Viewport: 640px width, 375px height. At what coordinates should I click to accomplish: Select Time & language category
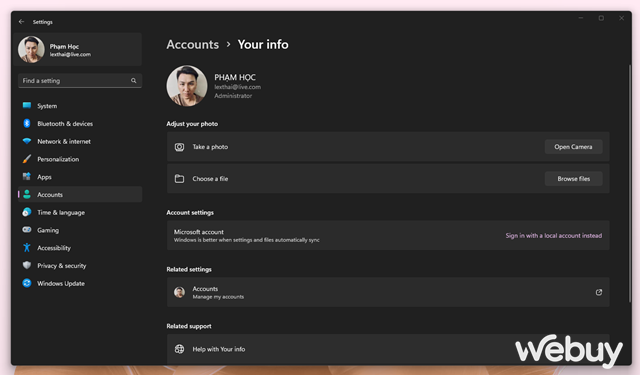tap(80, 212)
